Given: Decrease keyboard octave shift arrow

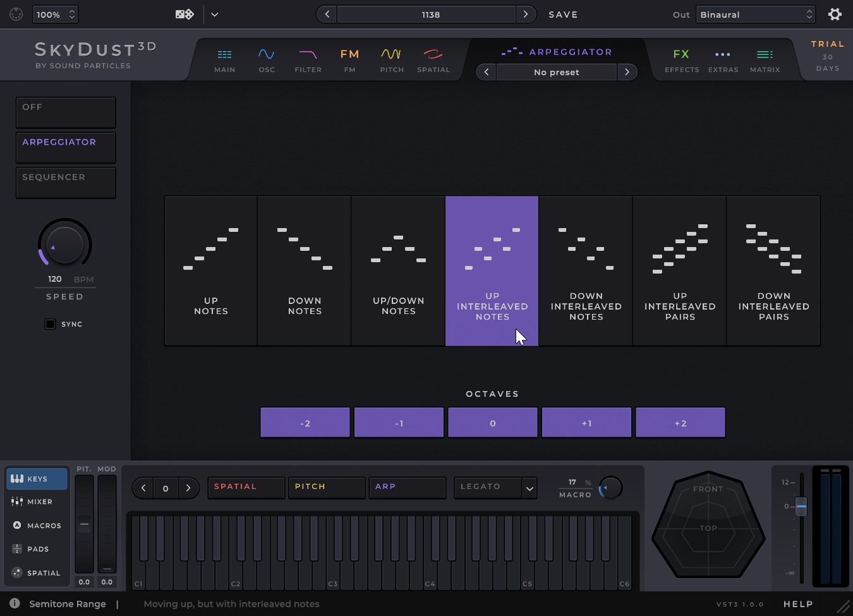Looking at the screenshot, I should (x=143, y=488).
